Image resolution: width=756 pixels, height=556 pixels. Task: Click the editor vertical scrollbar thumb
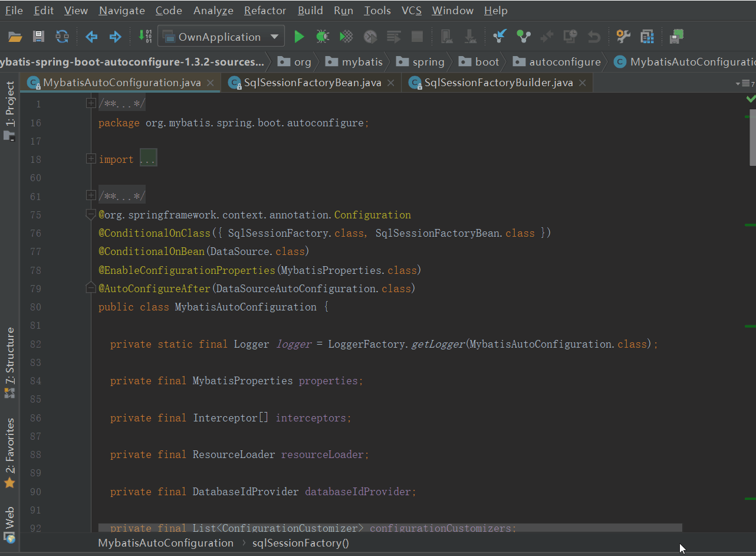point(752,136)
